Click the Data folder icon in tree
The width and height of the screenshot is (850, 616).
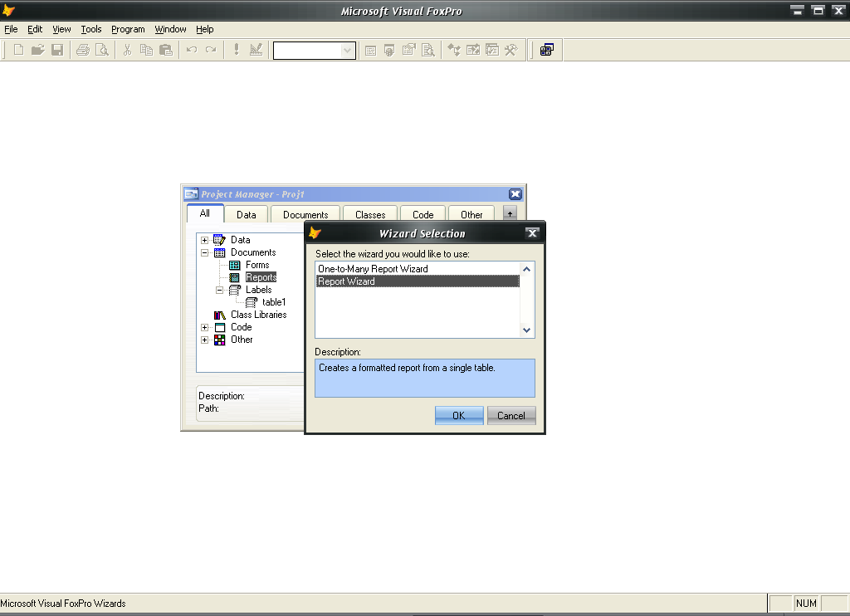tap(219, 240)
